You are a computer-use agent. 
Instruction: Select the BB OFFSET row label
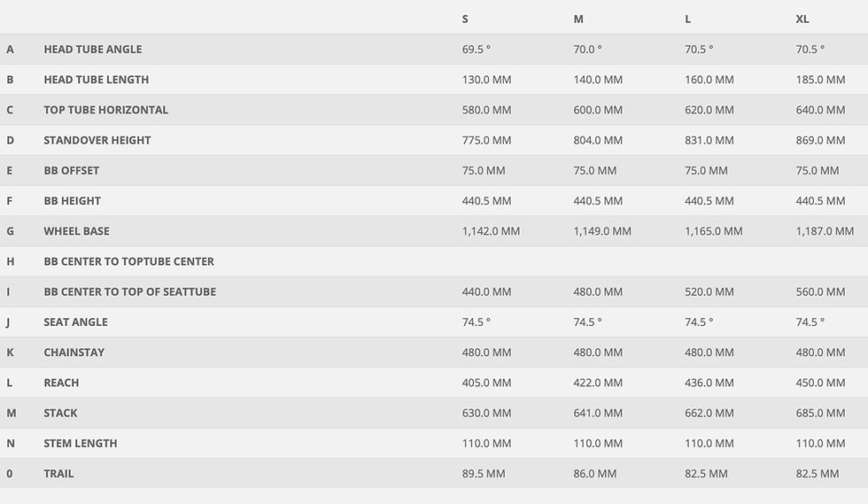pyautogui.click(x=72, y=171)
